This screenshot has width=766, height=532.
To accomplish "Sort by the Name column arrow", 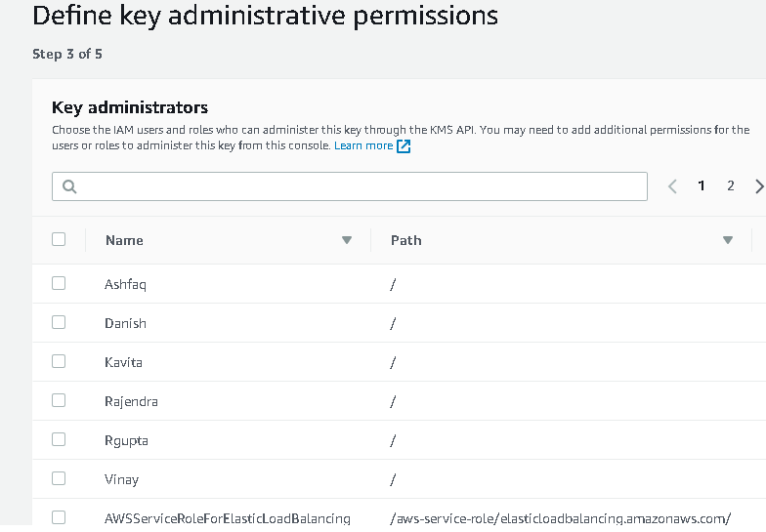I will pos(347,240).
